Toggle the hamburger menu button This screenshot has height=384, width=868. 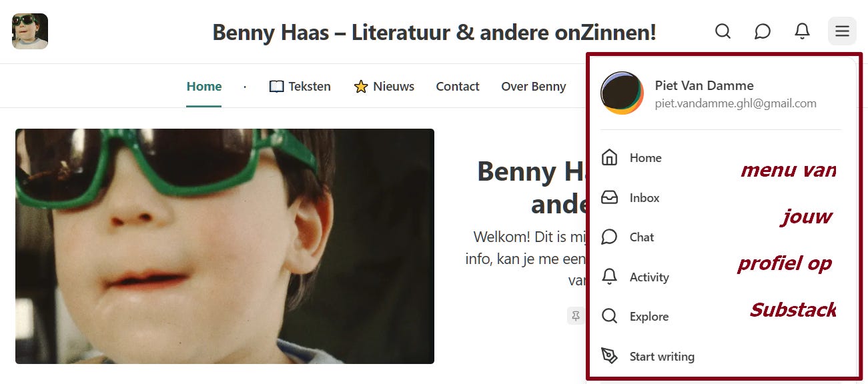[842, 31]
